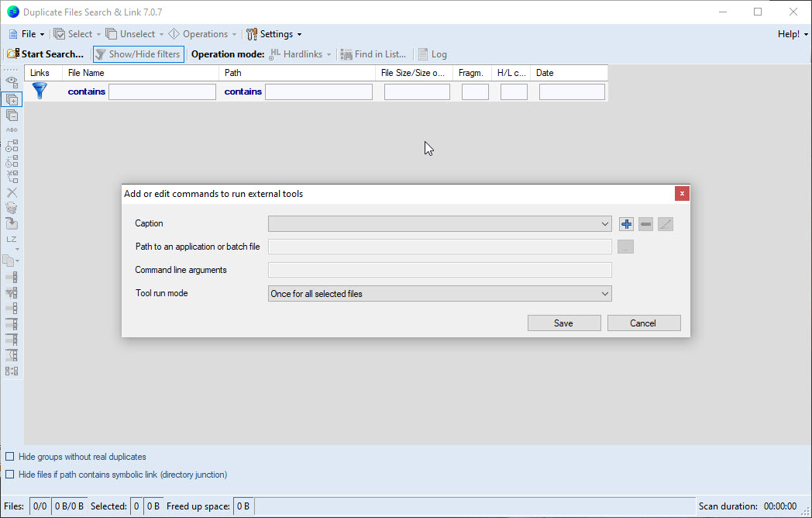Click the blue funnel filter icon
The width and height of the screenshot is (812, 518).
(40, 91)
